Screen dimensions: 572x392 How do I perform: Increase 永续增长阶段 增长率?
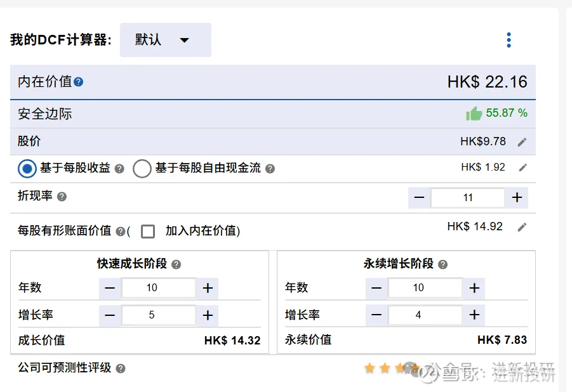point(474,315)
